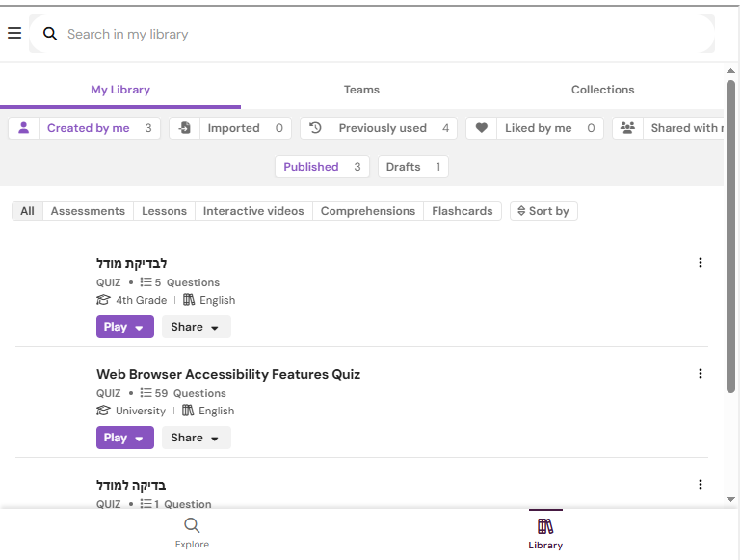Open Web Browser Accessibility Features Quiz title
This screenshot has width=741, height=560.
228,374
